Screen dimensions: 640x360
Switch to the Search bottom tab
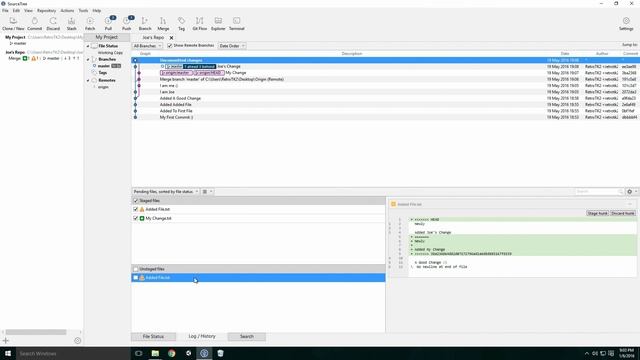[247, 337]
